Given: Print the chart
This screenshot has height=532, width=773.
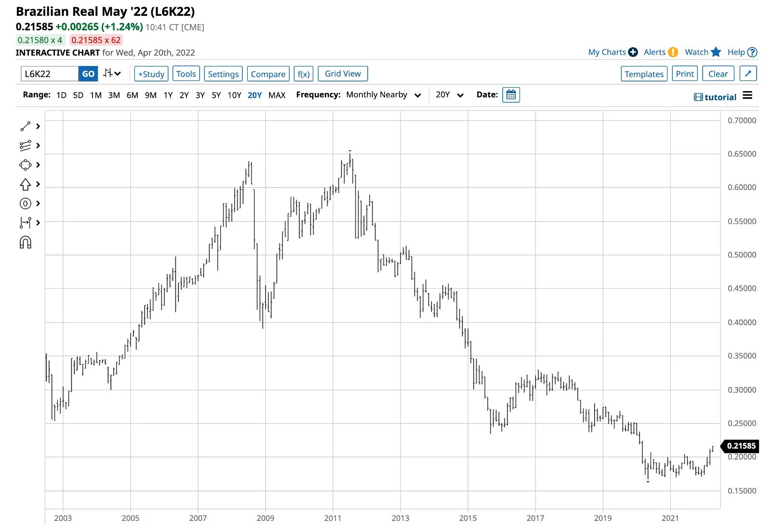Looking at the screenshot, I should pyautogui.click(x=685, y=74).
